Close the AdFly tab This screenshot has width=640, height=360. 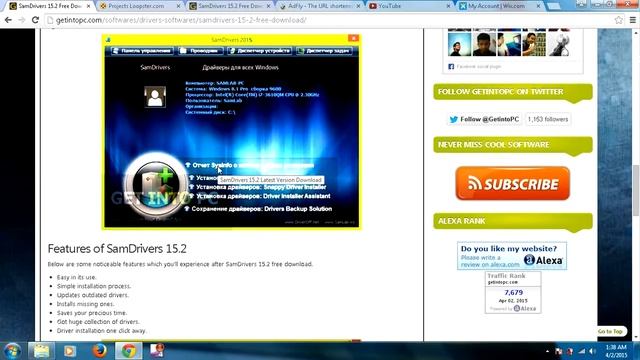358,6
